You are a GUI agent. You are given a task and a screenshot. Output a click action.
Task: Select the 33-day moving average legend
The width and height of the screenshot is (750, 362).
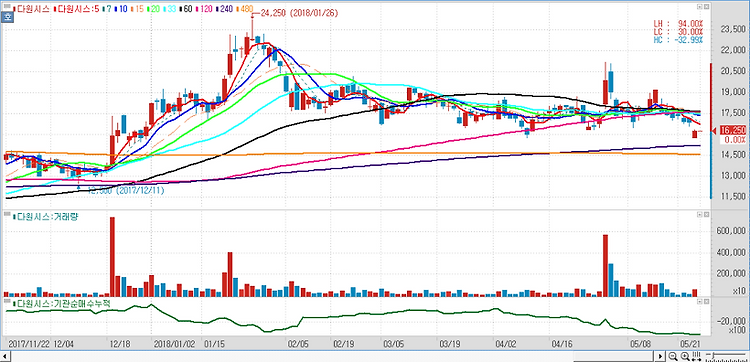tap(169, 9)
